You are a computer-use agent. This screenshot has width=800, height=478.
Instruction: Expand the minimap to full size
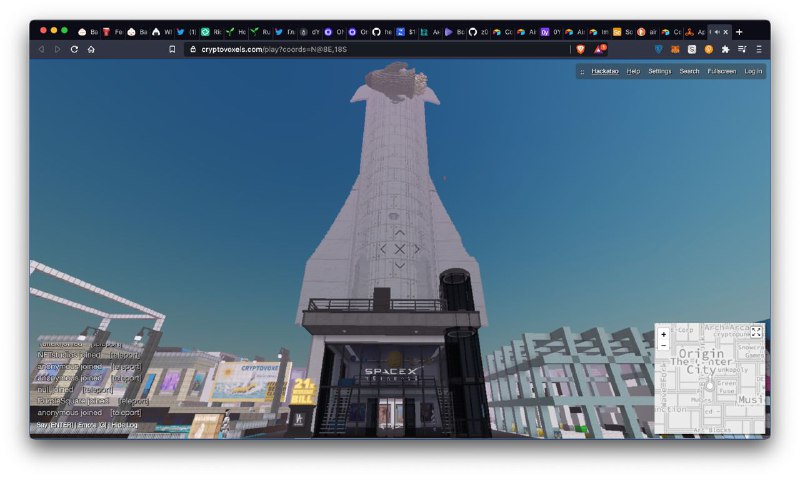tap(756, 332)
